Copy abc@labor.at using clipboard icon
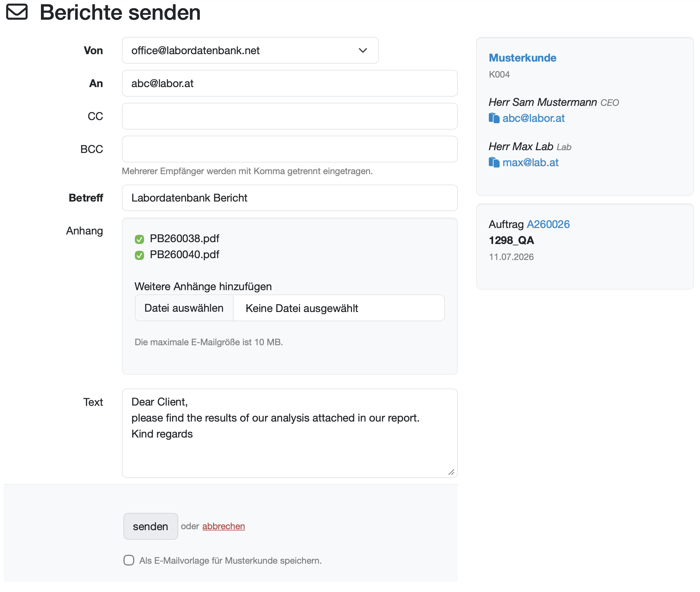700x592 pixels. [x=494, y=118]
